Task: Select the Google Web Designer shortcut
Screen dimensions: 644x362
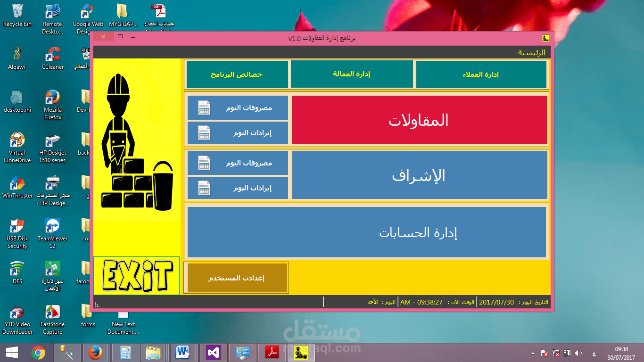Action: pos(88,19)
